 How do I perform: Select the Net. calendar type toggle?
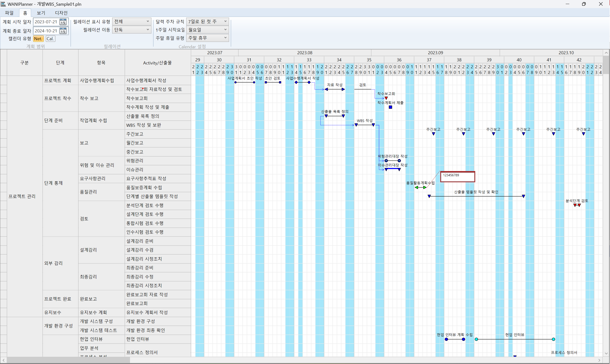38,39
